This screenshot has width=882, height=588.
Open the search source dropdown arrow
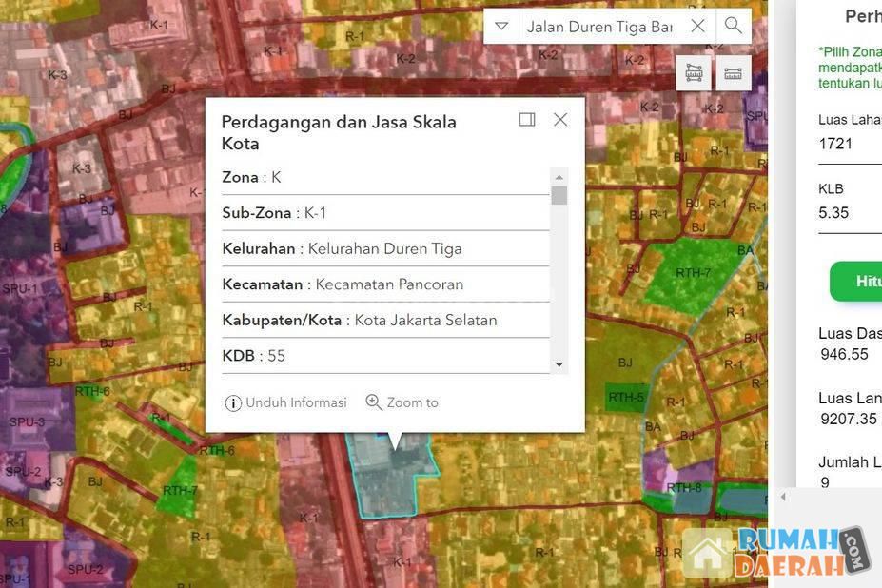(x=501, y=26)
